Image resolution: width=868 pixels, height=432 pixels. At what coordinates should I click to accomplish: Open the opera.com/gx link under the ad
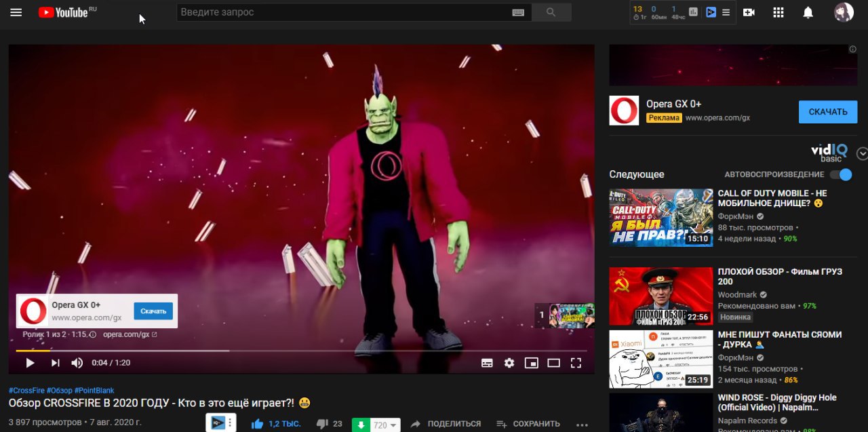tap(130, 334)
